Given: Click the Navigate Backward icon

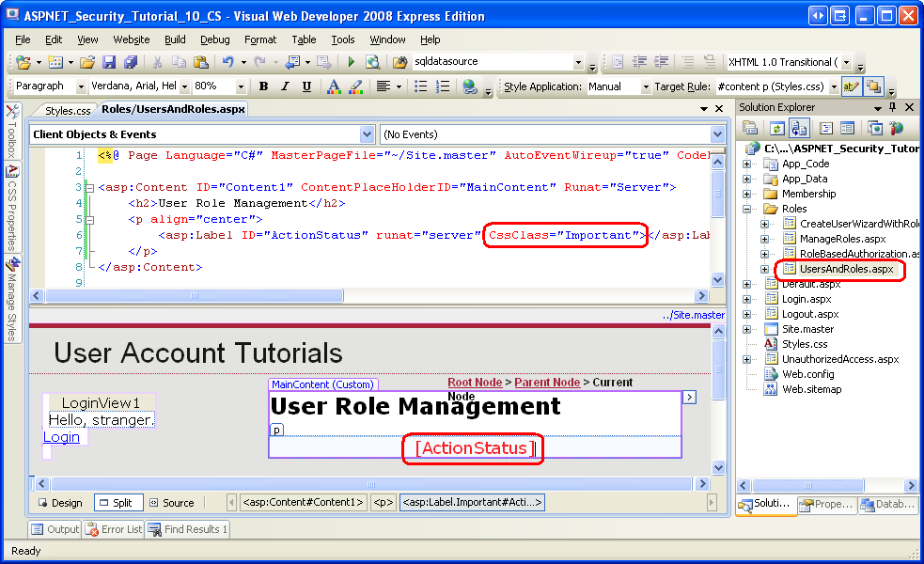Looking at the screenshot, I should [292, 62].
